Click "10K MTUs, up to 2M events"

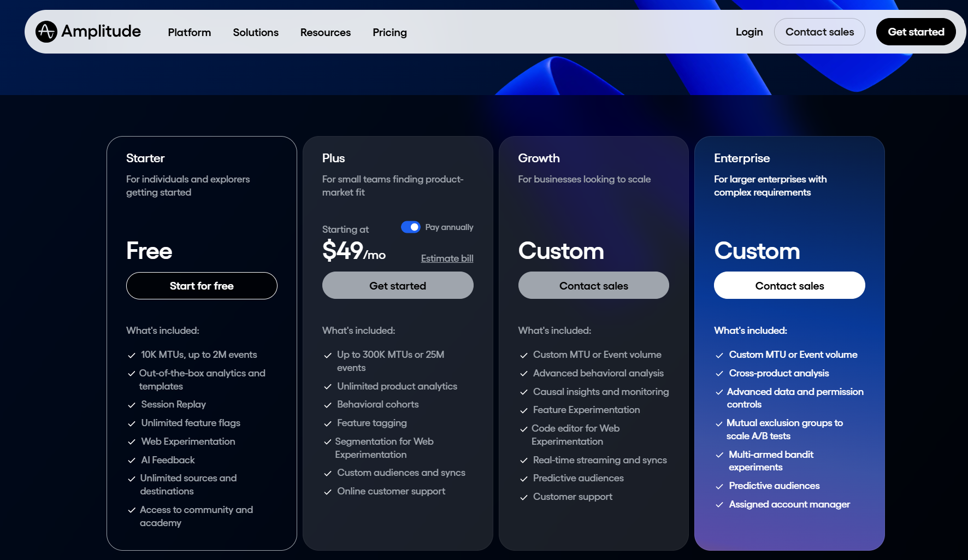point(199,355)
